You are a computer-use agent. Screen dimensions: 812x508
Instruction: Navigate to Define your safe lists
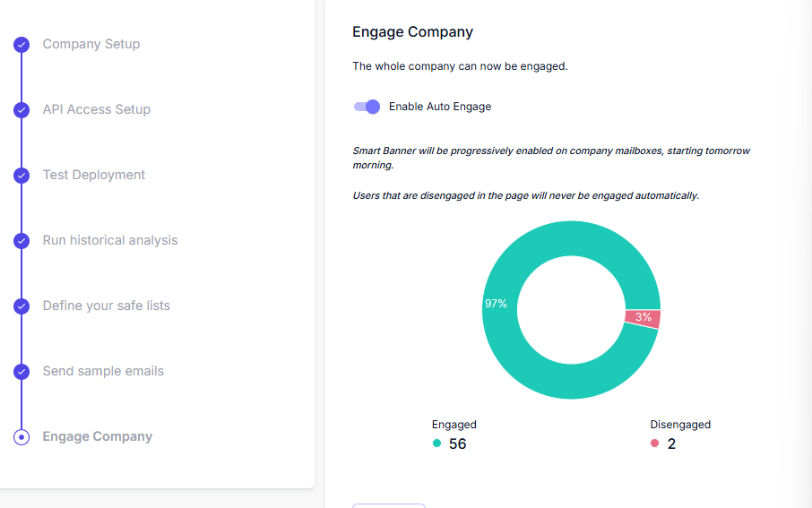[106, 306]
